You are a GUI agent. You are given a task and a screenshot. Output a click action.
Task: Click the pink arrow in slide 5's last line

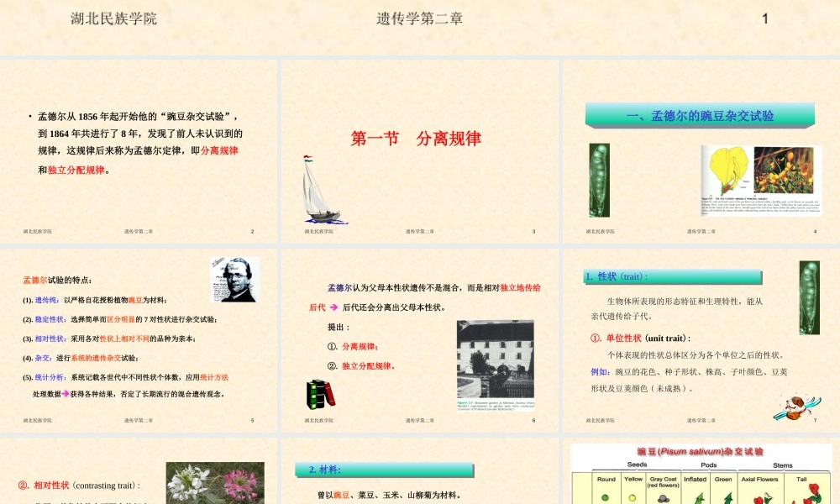66,394
